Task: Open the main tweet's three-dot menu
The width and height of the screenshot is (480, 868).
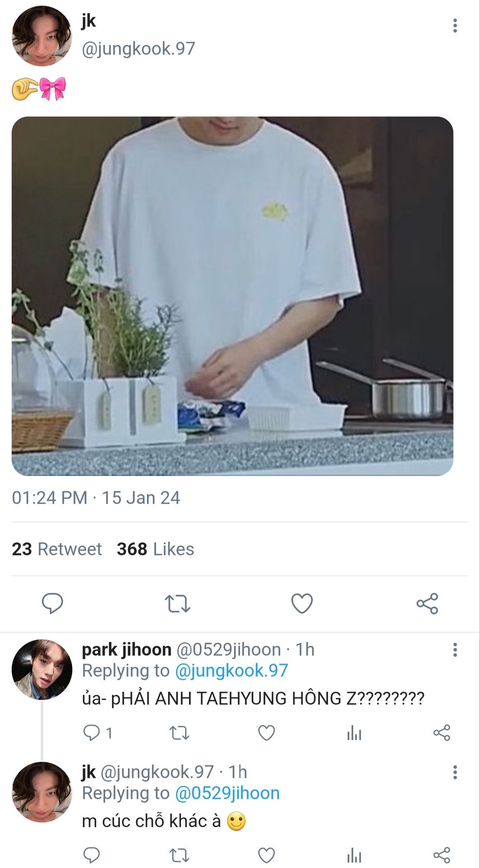Action: click(x=455, y=26)
